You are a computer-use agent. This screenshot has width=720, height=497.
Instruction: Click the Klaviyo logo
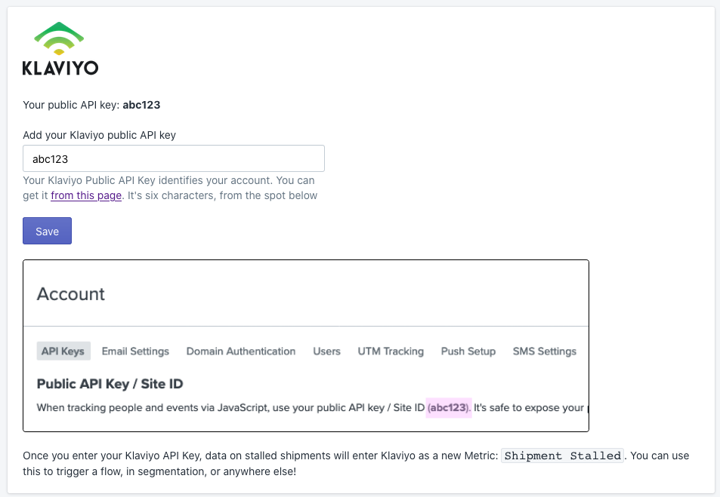coord(60,49)
